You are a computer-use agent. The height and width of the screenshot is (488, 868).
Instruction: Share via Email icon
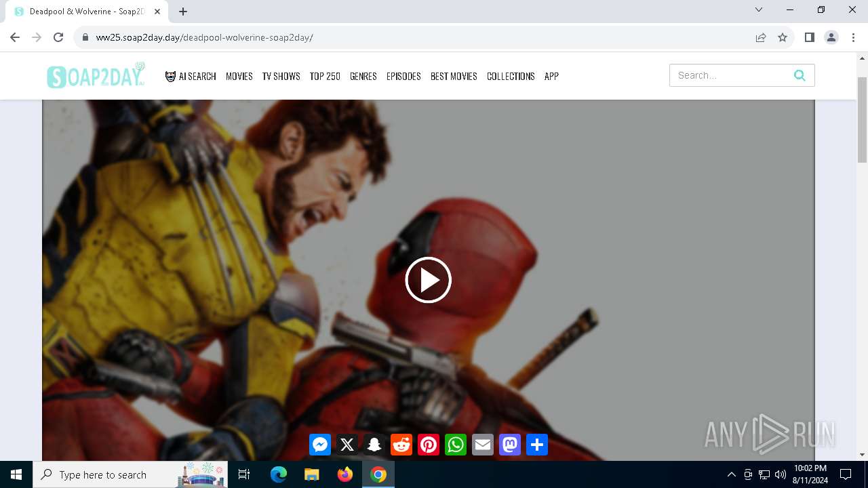[x=483, y=445]
